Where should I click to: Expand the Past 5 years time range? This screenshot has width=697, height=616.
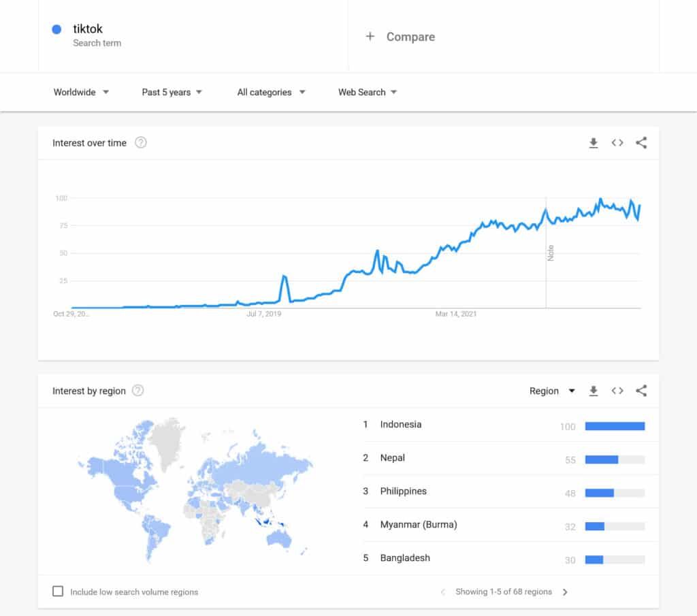pos(172,93)
